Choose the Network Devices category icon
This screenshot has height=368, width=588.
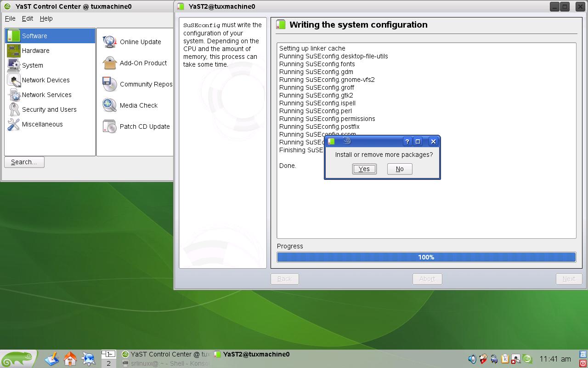[x=13, y=80]
